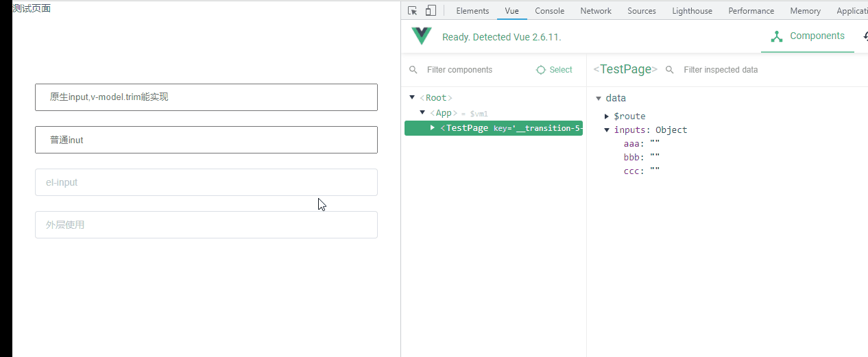Collapse the Root tree node
Screen dimensions: 868x357
tap(411, 98)
